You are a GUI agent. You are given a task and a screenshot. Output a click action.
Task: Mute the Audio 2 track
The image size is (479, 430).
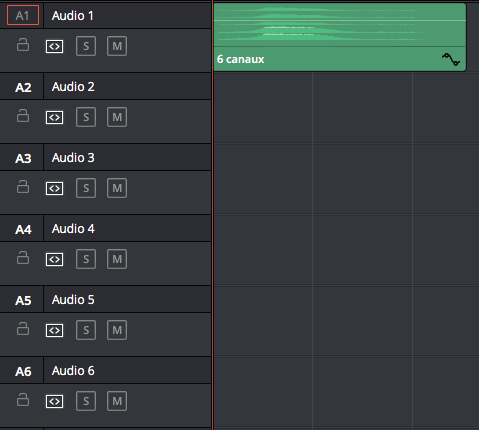pyautogui.click(x=117, y=117)
